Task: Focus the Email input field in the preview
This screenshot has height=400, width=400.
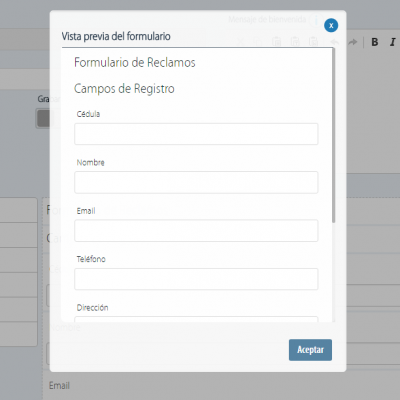Action: tap(196, 231)
